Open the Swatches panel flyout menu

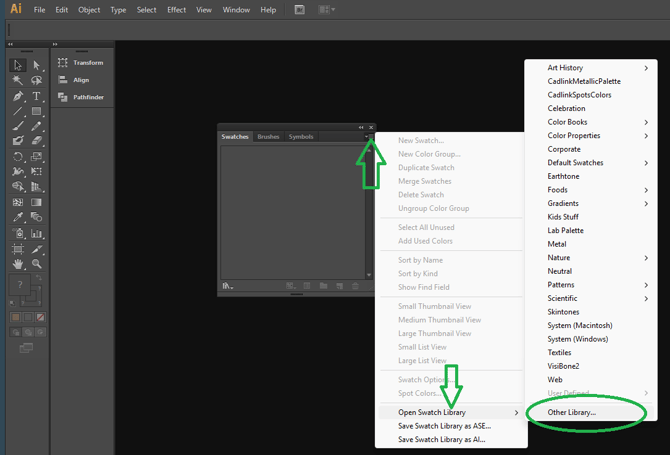[x=368, y=137]
